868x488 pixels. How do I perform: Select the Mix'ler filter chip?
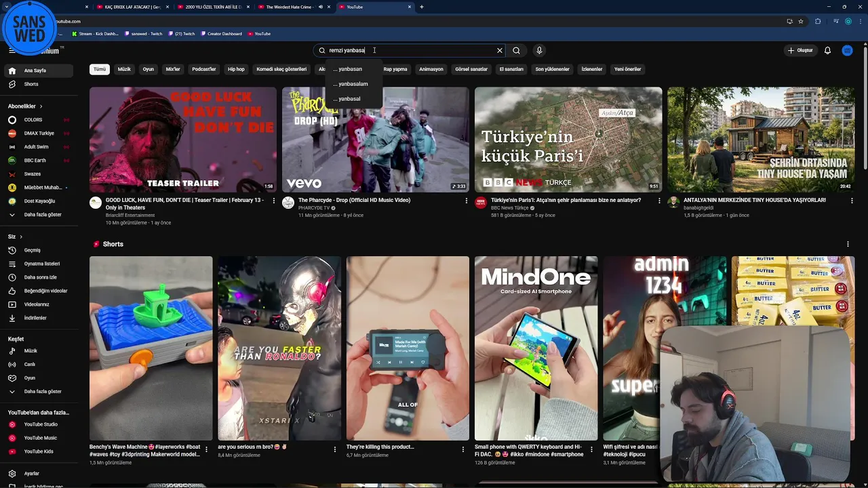pos(173,69)
